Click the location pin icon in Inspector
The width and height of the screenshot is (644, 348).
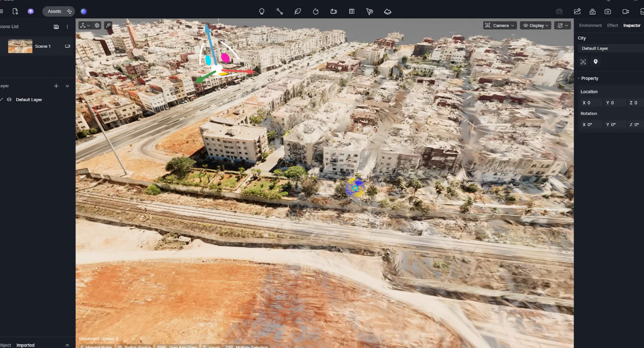click(x=596, y=62)
